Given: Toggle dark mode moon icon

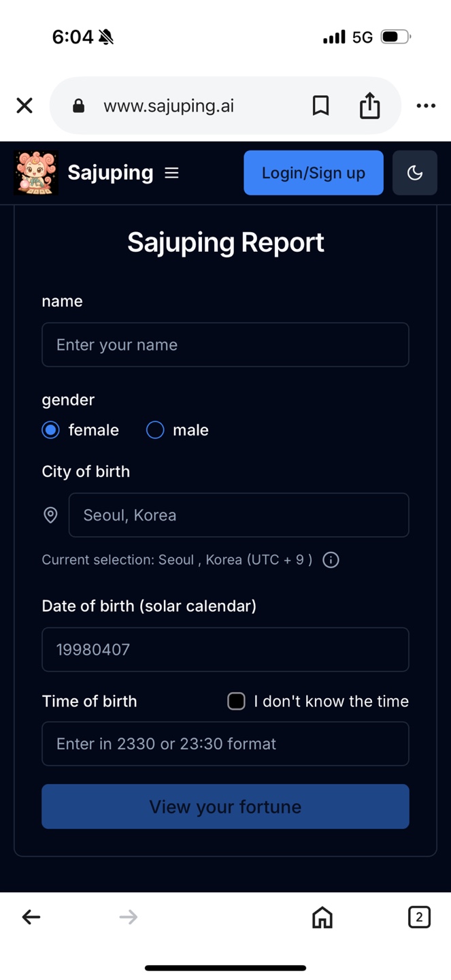Looking at the screenshot, I should pos(415,173).
